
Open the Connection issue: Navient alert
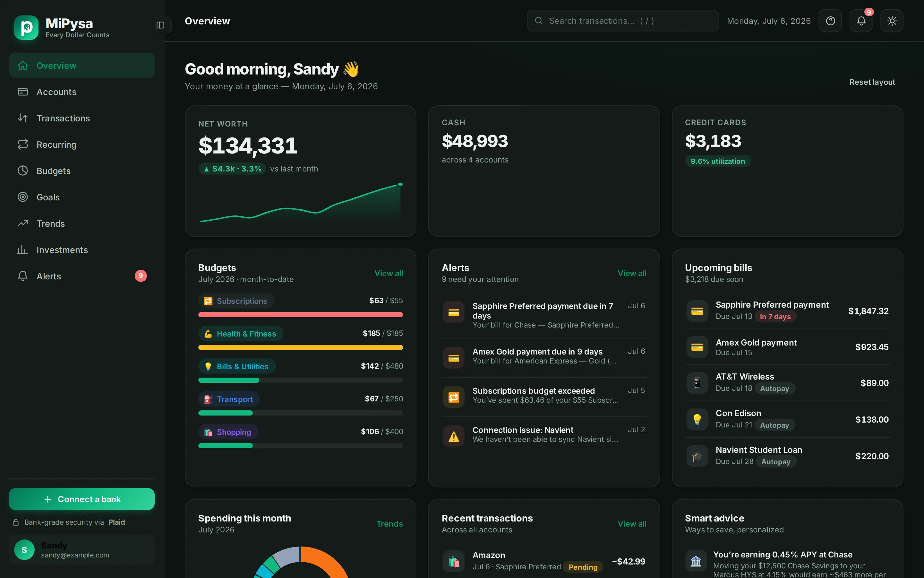[544, 435]
